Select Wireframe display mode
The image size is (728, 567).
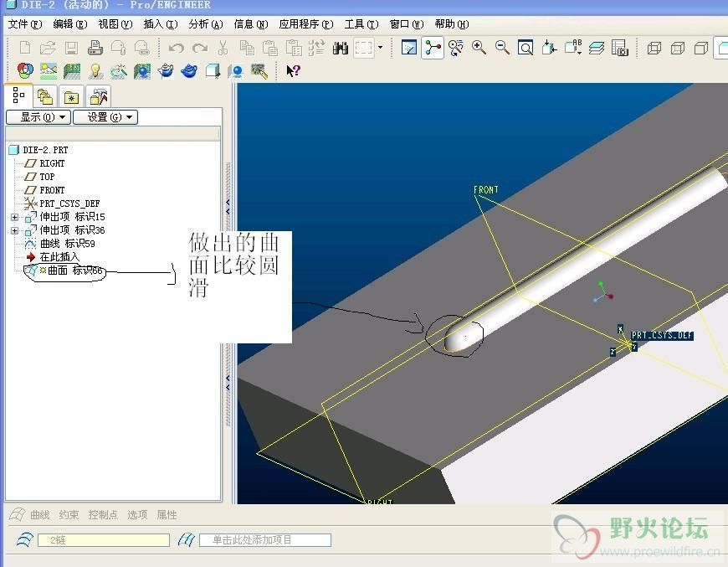point(654,48)
